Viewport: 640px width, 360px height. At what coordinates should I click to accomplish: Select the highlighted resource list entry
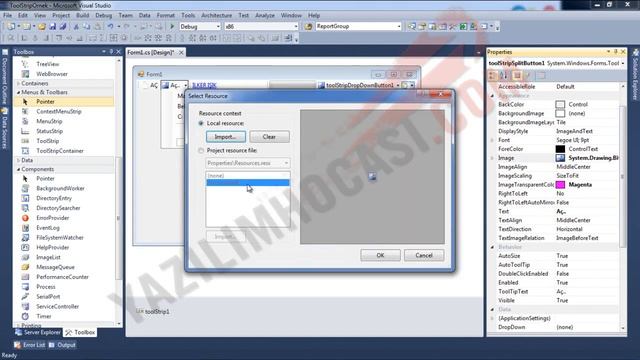coord(248,183)
